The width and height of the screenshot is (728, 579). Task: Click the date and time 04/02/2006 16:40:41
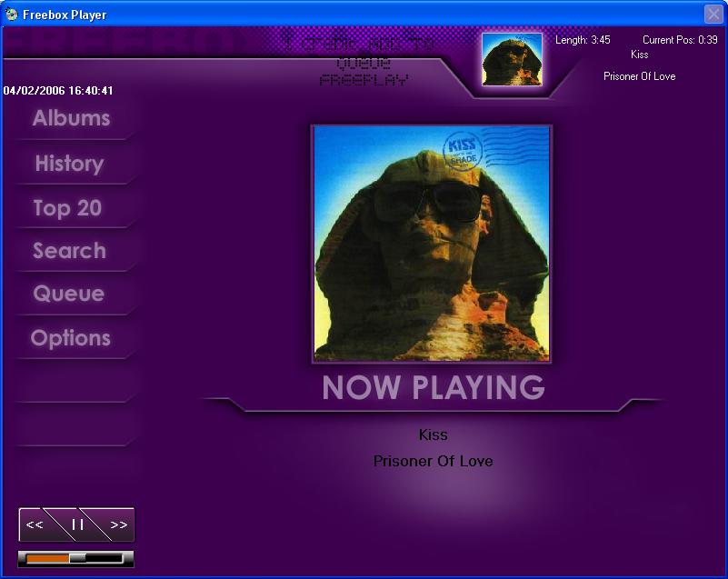pyautogui.click(x=58, y=91)
